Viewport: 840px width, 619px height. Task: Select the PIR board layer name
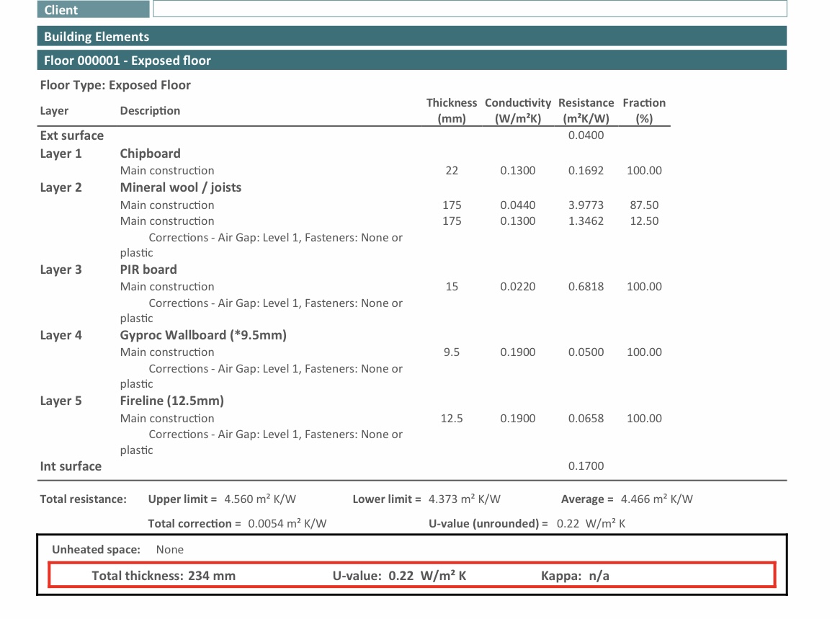148,270
